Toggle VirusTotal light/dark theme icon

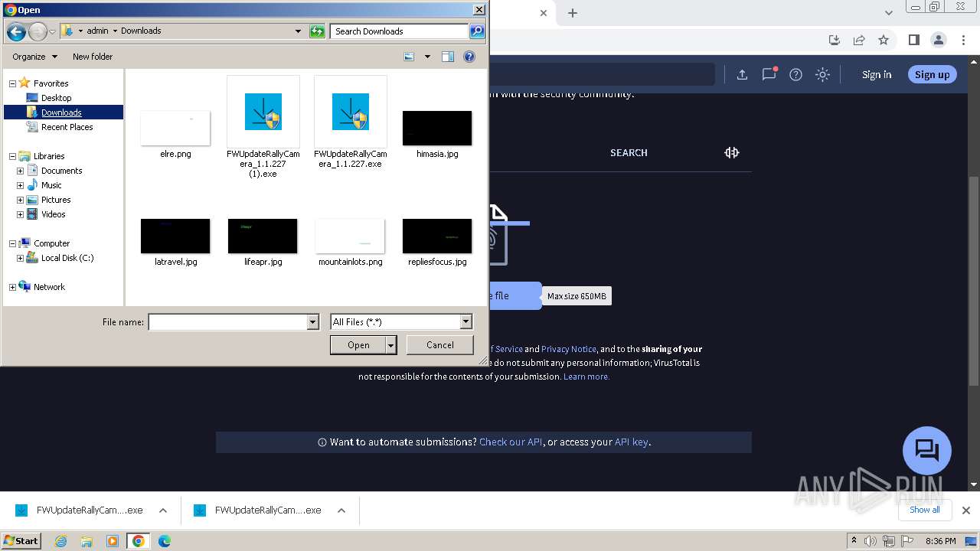click(x=822, y=74)
